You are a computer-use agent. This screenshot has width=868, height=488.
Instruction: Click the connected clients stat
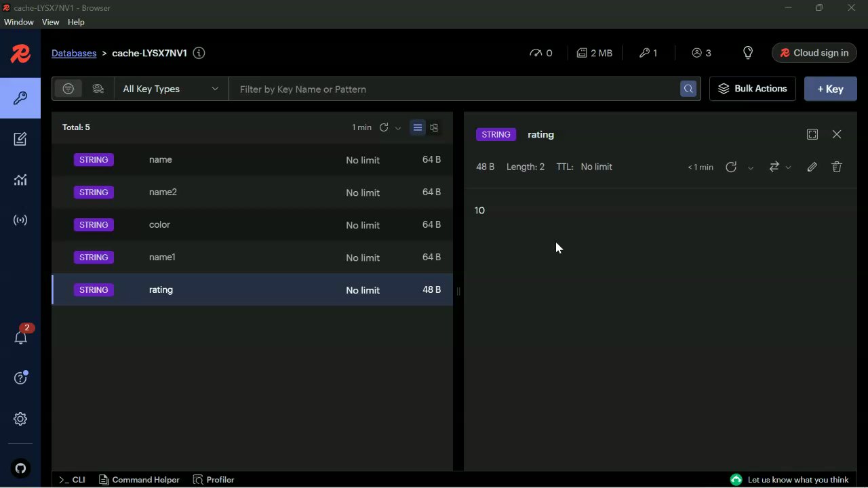pos(702,53)
